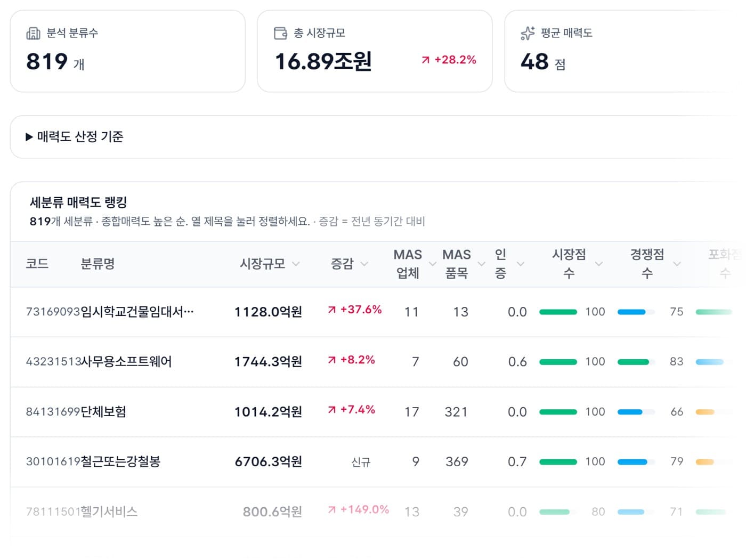Click the sparkle icon beside 평균 매력도

coord(528,34)
